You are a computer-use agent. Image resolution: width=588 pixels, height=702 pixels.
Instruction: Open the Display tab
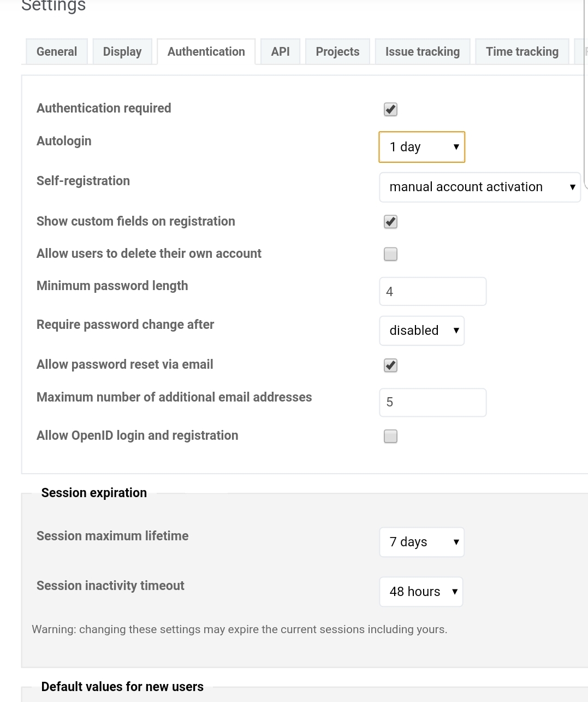click(122, 52)
